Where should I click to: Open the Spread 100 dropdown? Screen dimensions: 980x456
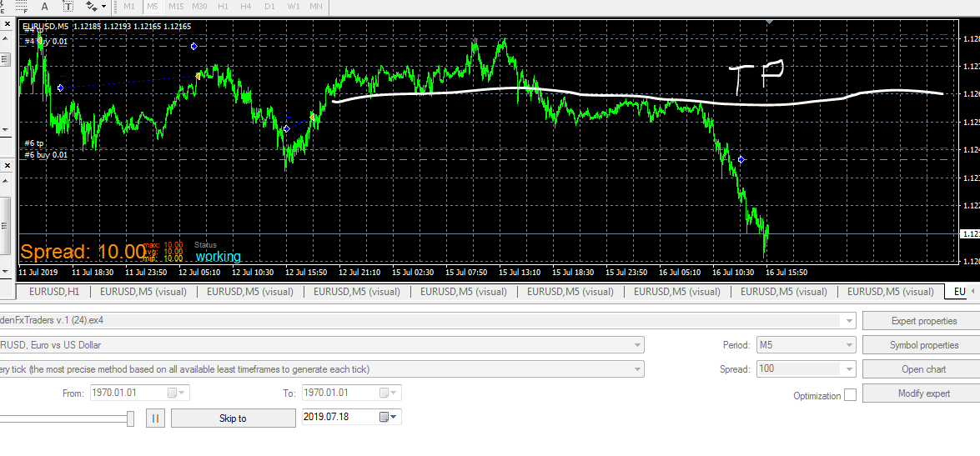tap(849, 369)
